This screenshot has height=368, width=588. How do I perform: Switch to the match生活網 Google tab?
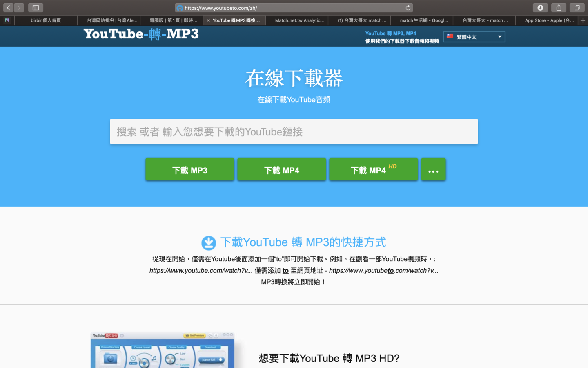point(422,20)
